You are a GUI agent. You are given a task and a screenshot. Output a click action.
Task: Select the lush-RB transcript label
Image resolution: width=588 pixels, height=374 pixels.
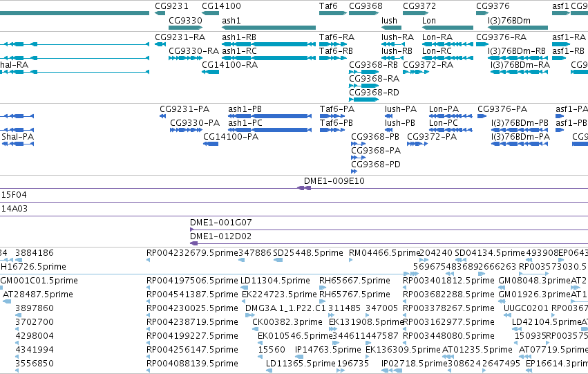point(397,51)
